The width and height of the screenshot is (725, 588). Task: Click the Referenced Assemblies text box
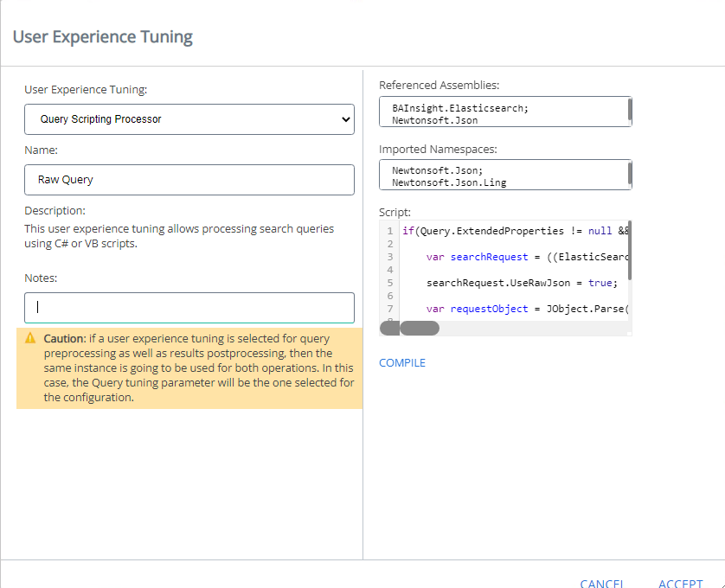pos(505,112)
